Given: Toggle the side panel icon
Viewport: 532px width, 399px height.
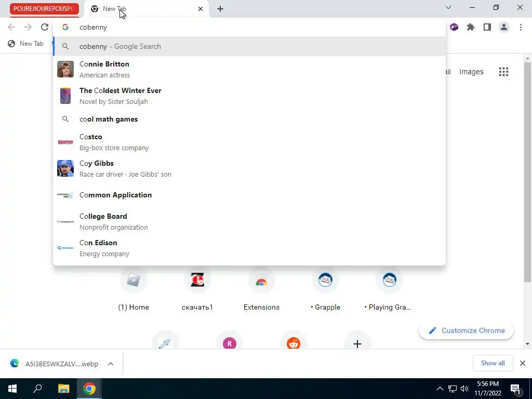Looking at the screenshot, I should coord(487,27).
